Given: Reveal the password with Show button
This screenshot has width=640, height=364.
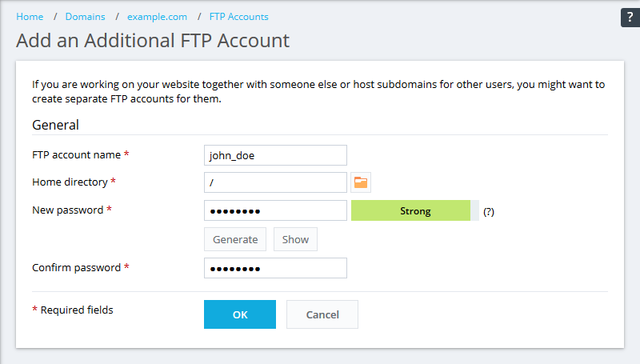Looking at the screenshot, I should 295,239.
